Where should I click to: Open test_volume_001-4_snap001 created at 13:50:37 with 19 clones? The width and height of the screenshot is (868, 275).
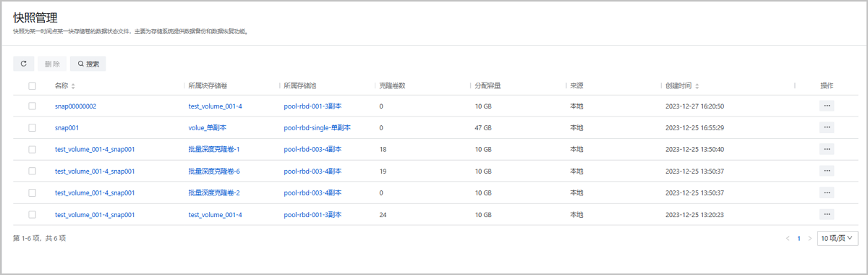(x=95, y=172)
